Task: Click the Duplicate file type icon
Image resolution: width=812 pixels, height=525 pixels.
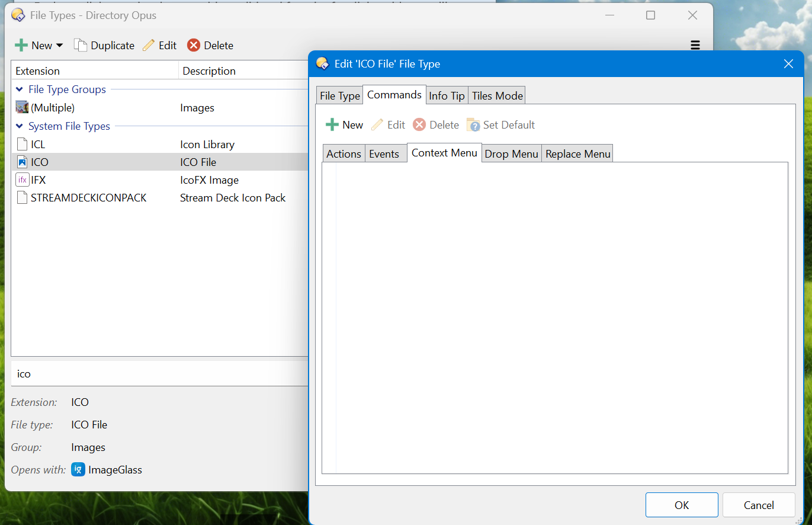Action: point(81,46)
